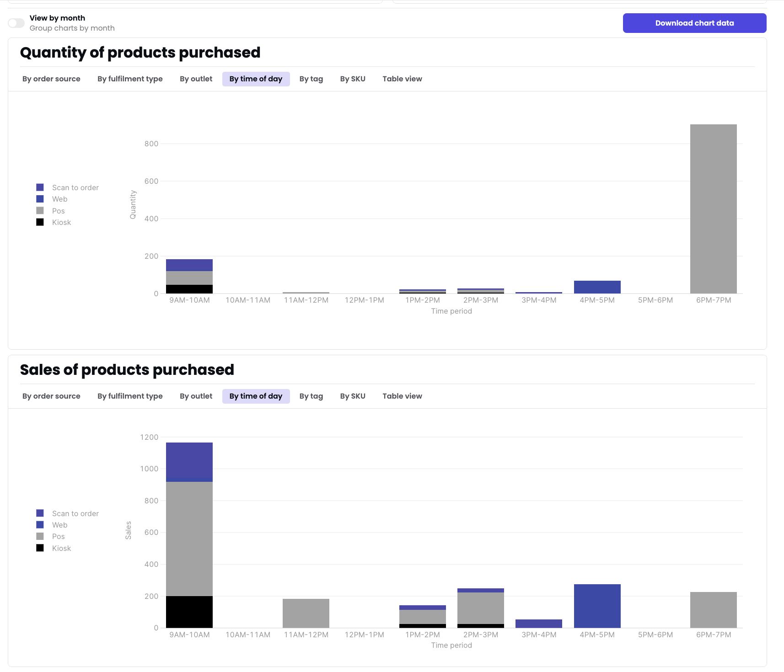Image resolution: width=784 pixels, height=672 pixels.
Task: Click the "Download chart data" button
Action: pos(694,23)
